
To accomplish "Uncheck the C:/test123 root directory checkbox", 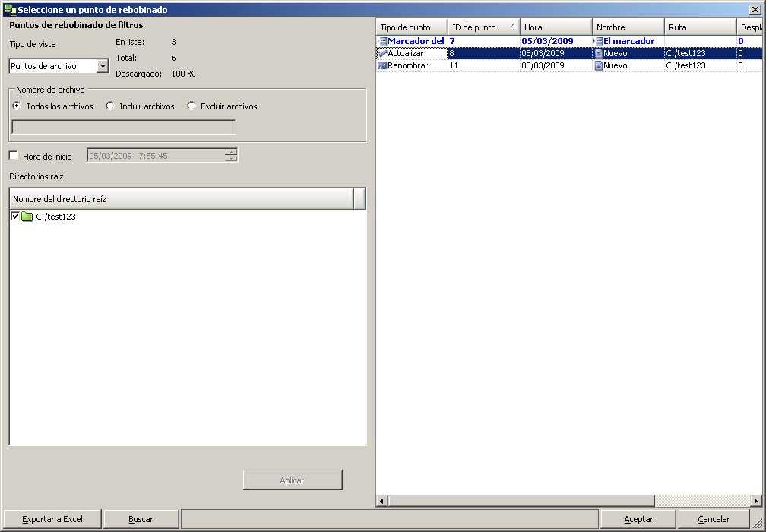I will [x=15, y=217].
